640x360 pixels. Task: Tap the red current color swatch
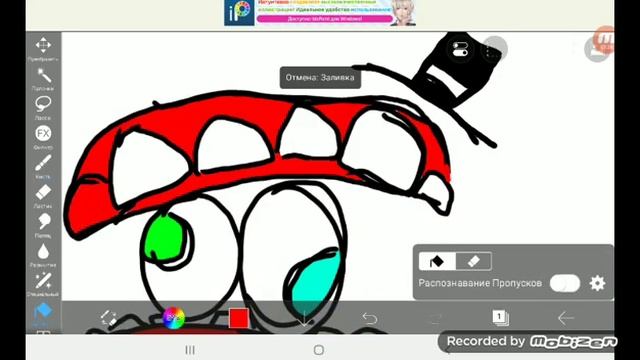239,318
